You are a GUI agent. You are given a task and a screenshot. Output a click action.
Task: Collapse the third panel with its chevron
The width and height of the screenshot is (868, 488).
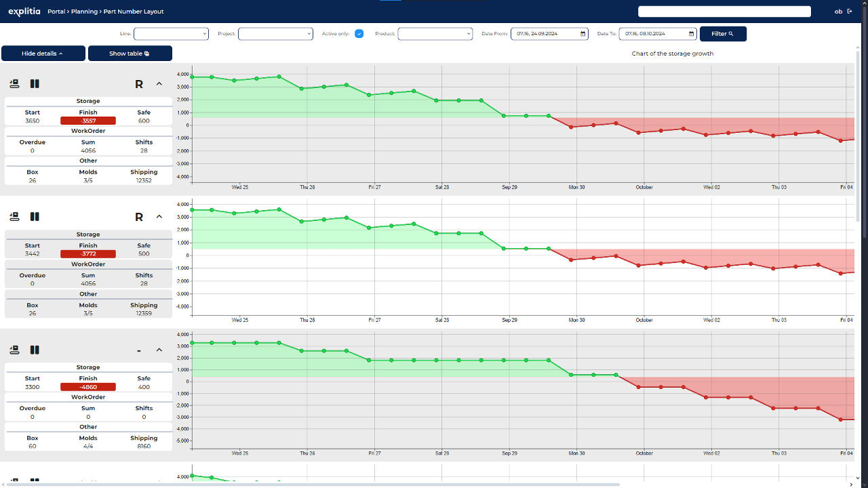pyautogui.click(x=159, y=350)
